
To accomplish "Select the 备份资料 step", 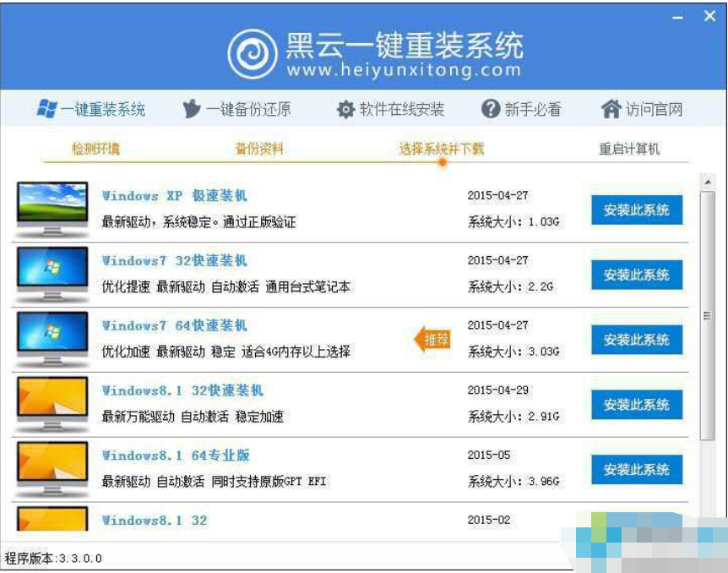I will pyautogui.click(x=259, y=149).
